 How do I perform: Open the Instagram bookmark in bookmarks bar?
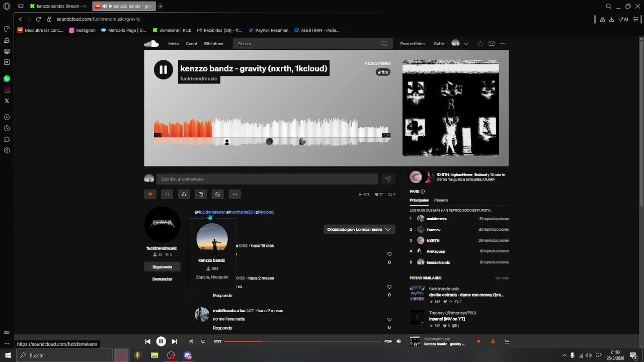[x=82, y=30]
